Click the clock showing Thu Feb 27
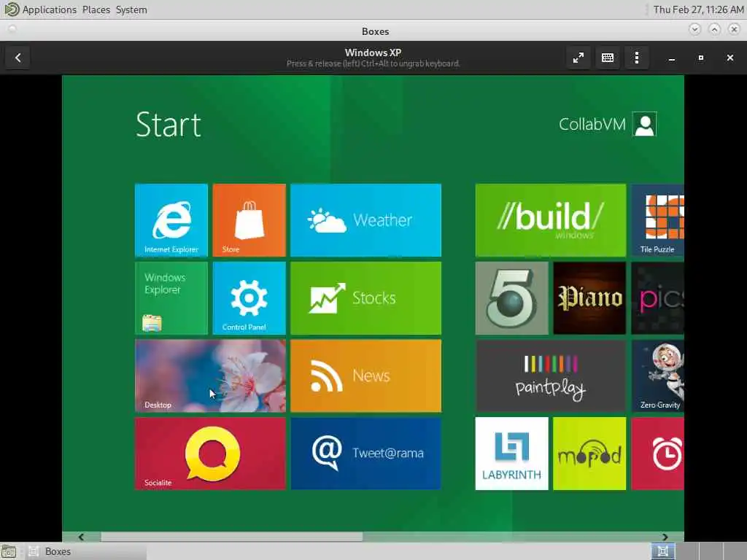This screenshot has width=747, height=560. [x=698, y=9]
